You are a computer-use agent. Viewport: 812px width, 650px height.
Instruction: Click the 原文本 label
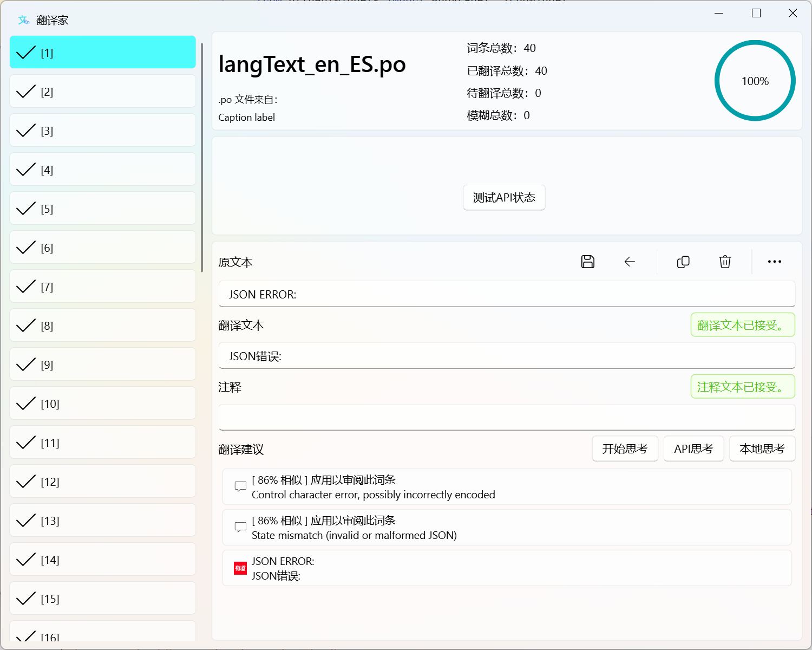tap(235, 263)
